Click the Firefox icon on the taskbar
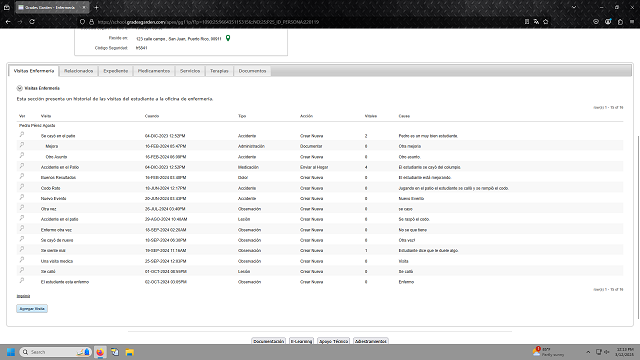This screenshot has height=360, width=640. click(x=100, y=352)
